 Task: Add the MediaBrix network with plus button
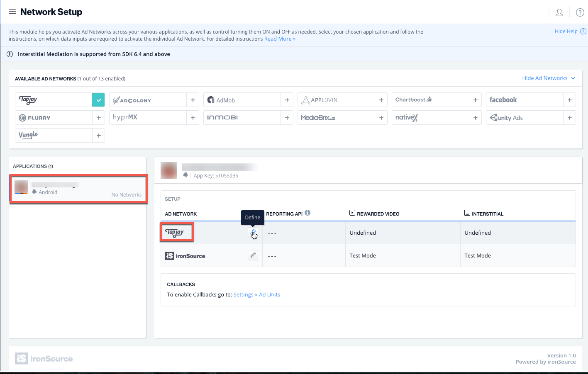click(x=381, y=118)
